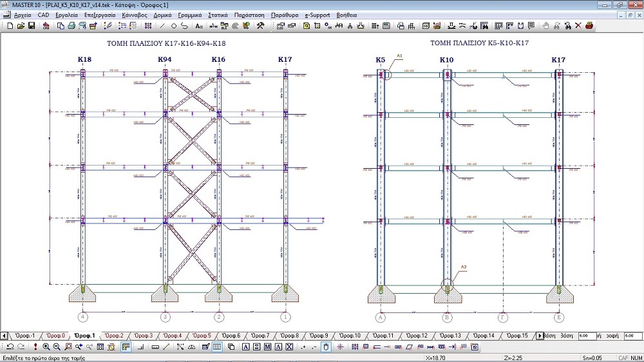The width and height of the screenshot is (644, 362).
Task: Click the redo arrow in the bottom toolbar
Action: click(21, 347)
